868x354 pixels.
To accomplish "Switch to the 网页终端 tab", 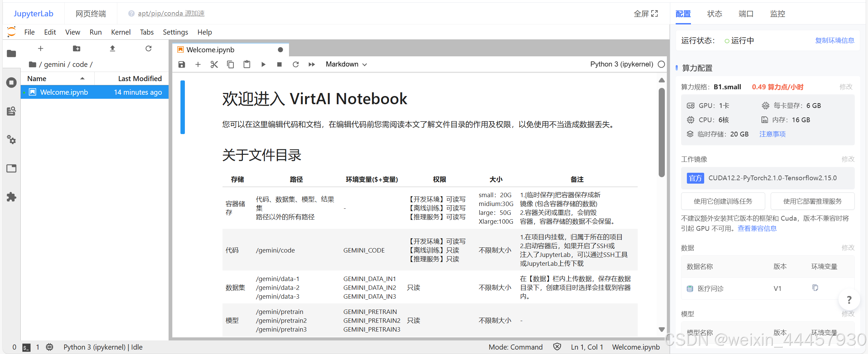I will (x=91, y=14).
